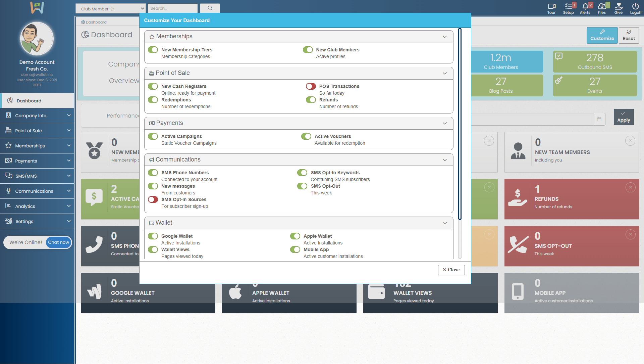The height and width of the screenshot is (364, 644).
Task: Click the Apple Wallet apple icon
Action: tap(235, 291)
